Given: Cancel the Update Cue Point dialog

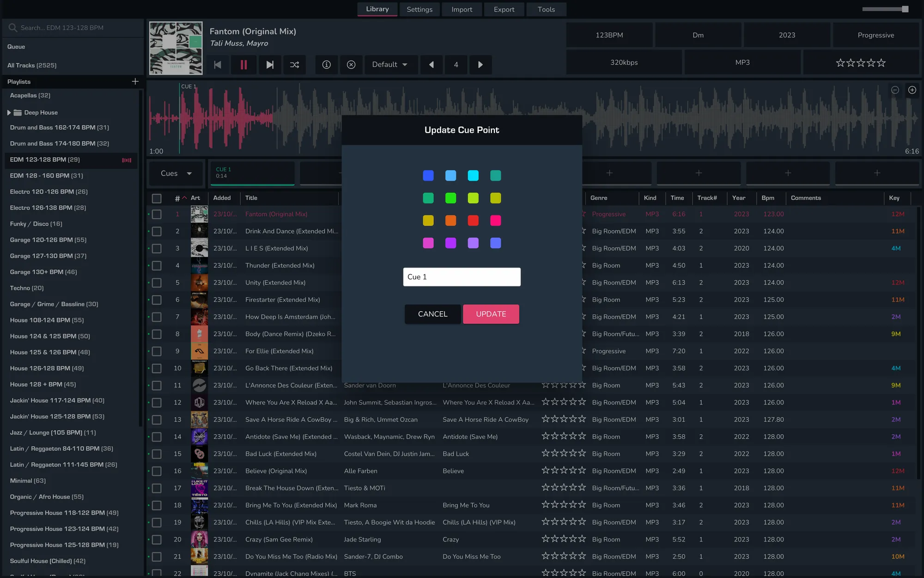Looking at the screenshot, I should (x=432, y=314).
